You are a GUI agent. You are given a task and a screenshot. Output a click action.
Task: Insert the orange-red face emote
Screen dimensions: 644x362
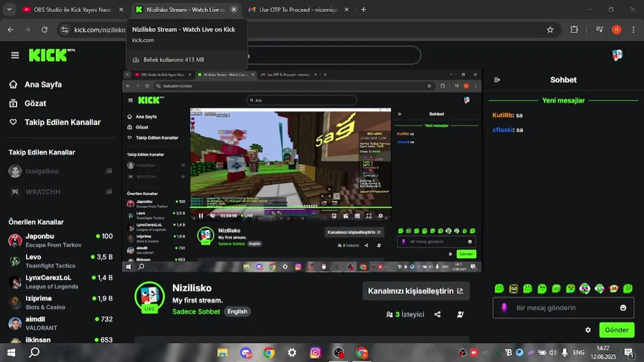pyautogui.click(x=613, y=289)
